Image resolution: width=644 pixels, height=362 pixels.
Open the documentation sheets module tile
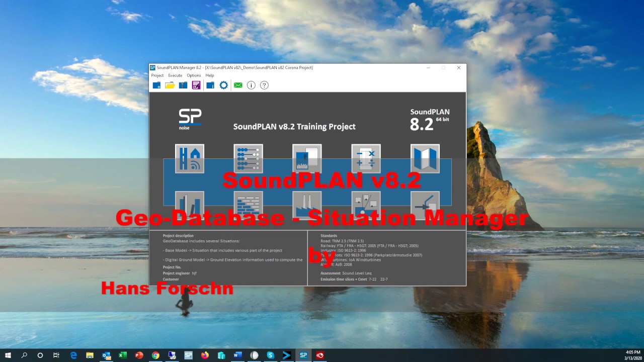pos(307,159)
